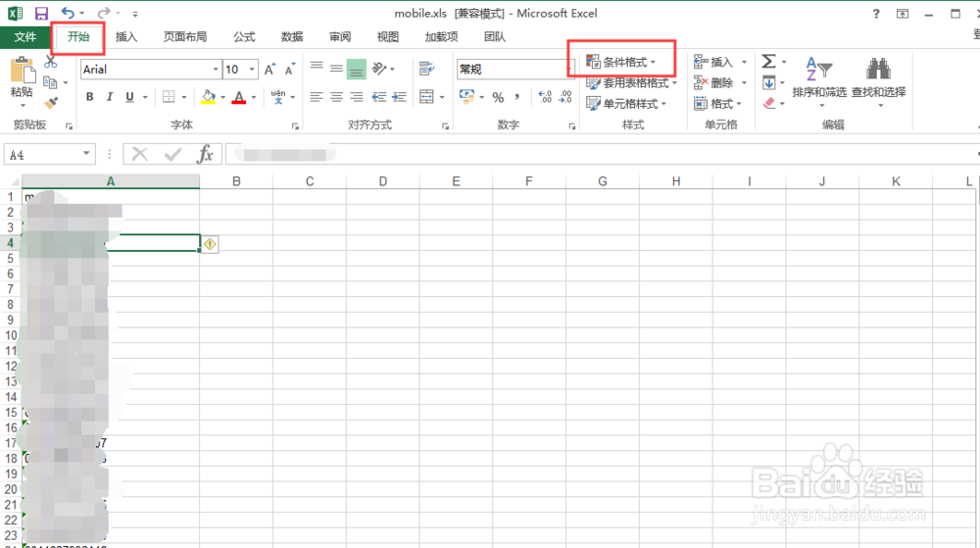This screenshot has width=980, height=548.
Task: Click the error warning indicator beside A4
Action: coord(210,244)
